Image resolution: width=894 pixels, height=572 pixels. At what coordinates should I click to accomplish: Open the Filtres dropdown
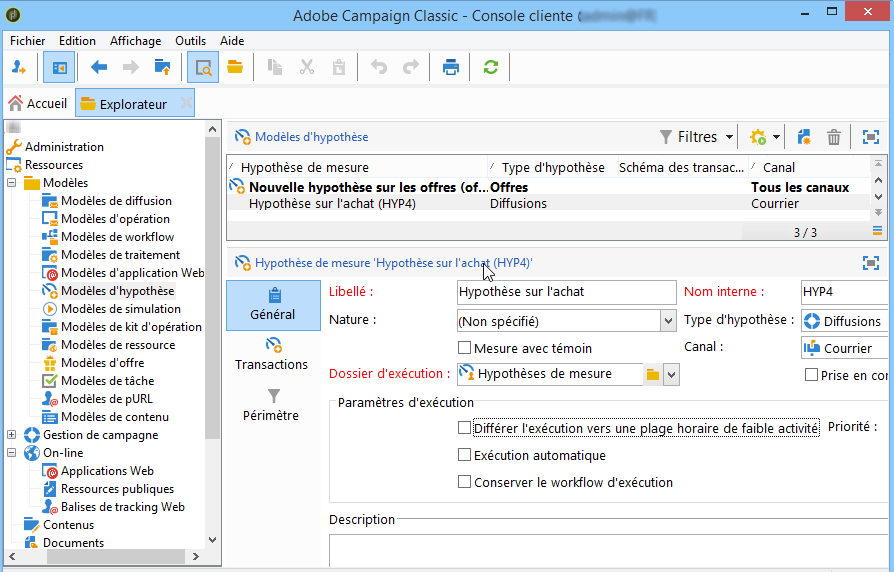tap(696, 137)
